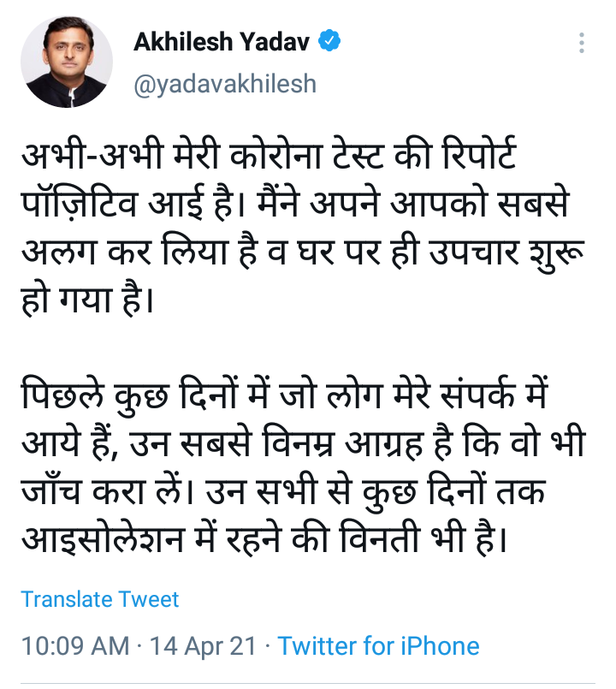The width and height of the screenshot is (616, 689).
Task: Click the word रिपोर्ट in the first line
Action: (480, 155)
